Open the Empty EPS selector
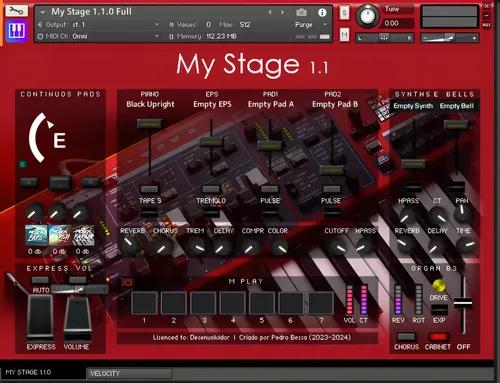The height and width of the screenshot is (383, 500). [x=212, y=104]
